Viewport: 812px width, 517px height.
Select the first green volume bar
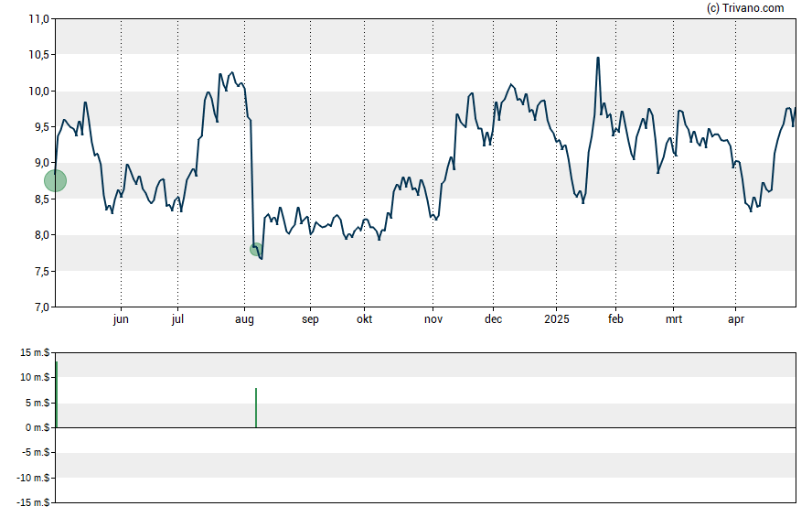[x=57, y=394]
